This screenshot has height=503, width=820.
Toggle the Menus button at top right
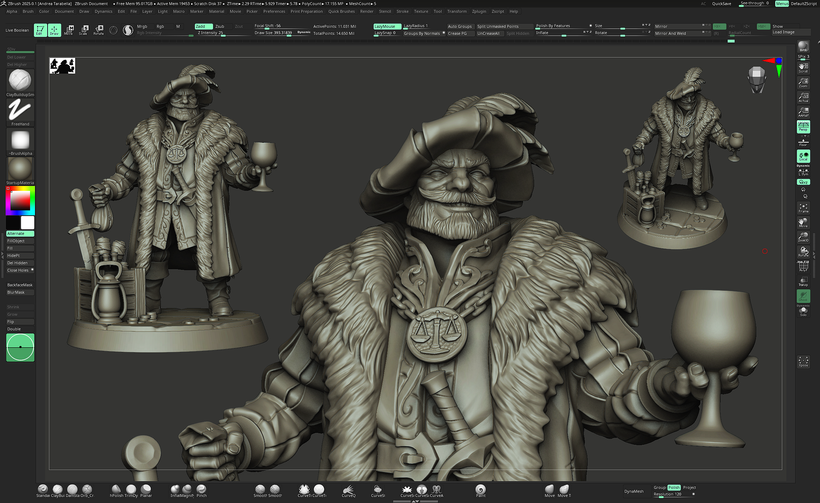coord(781,4)
